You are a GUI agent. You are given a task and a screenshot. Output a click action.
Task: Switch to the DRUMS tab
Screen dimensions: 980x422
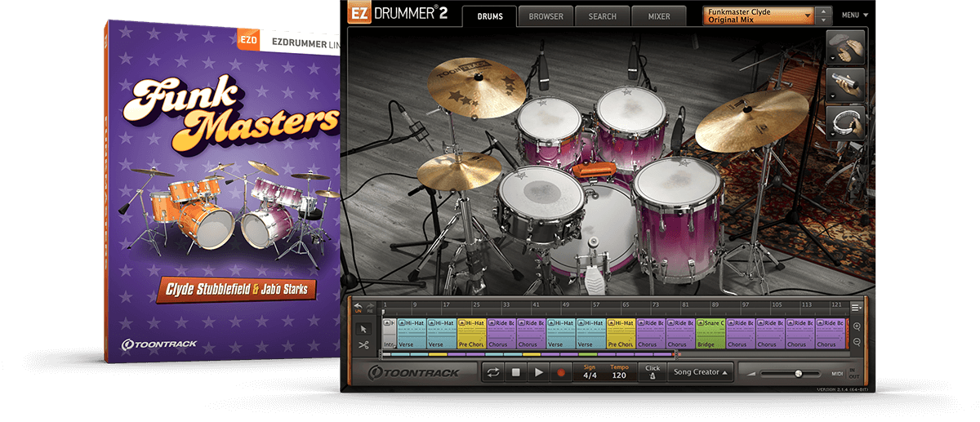(x=489, y=16)
